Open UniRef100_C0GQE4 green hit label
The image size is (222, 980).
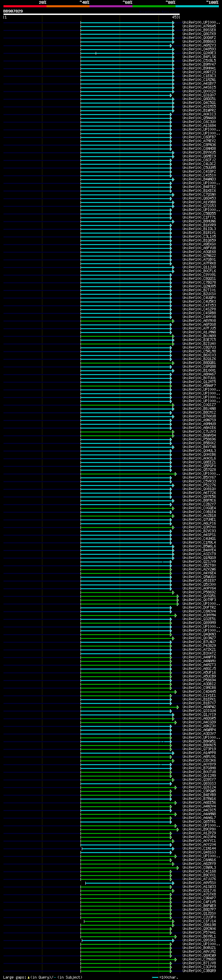pos(199,508)
